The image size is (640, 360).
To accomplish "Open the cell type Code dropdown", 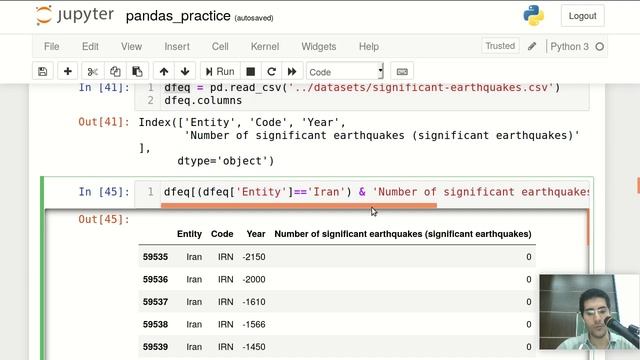I will point(345,72).
